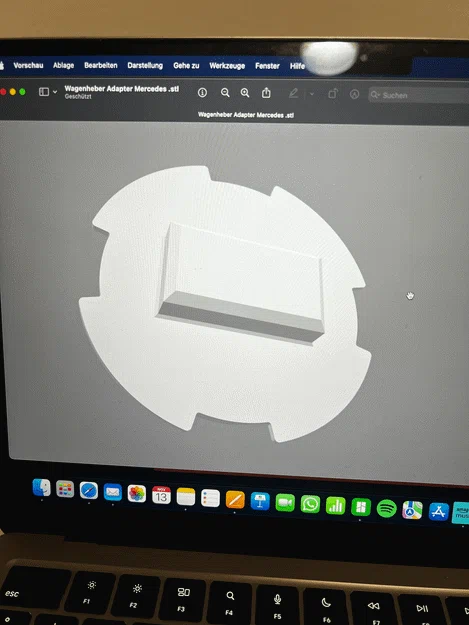Expand the sidebar view options chevron
The height and width of the screenshot is (625, 469).
point(55,92)
